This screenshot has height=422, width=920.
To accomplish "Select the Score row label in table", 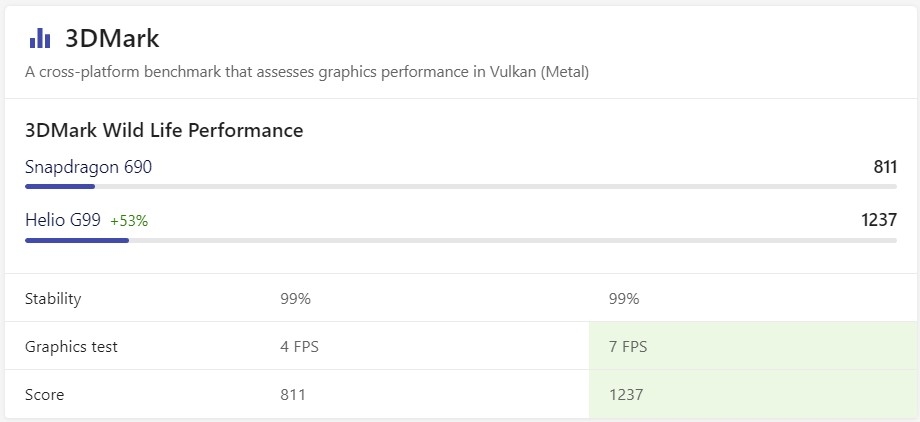I will [44, 395].
